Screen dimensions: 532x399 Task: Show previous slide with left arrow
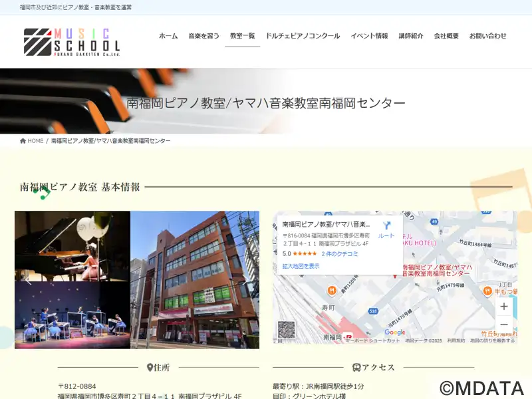click(29, 280)
